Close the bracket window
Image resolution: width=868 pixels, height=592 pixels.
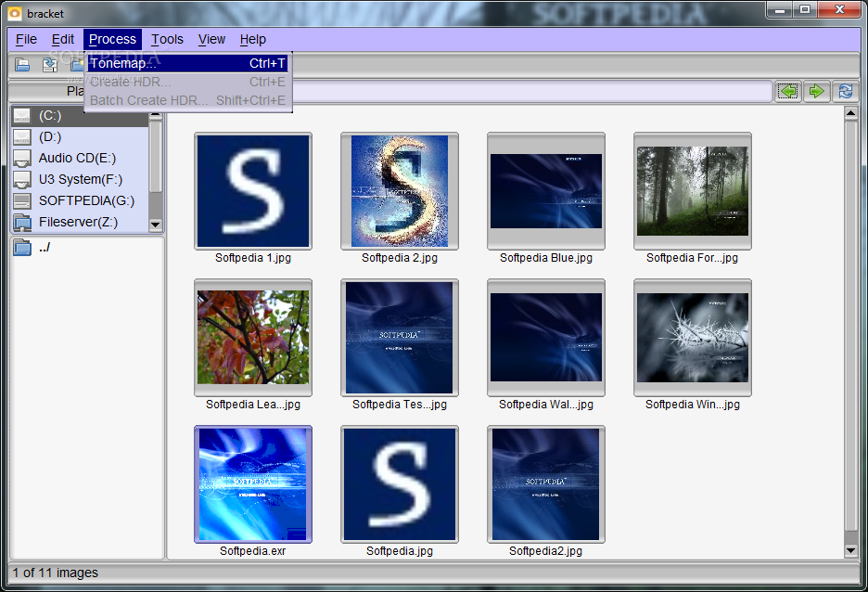point(839,9)
